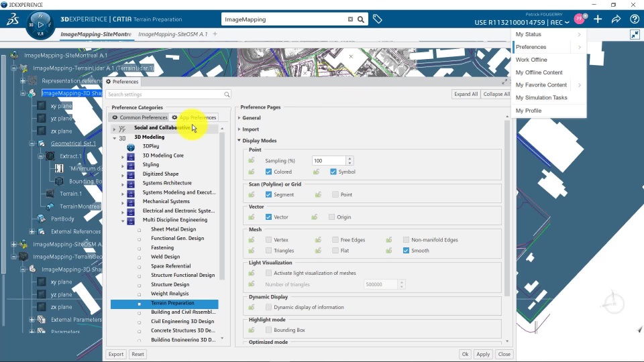Screen dimensions: 644x362
Task: Open the tag icon next to search
Action: (378, 19)
